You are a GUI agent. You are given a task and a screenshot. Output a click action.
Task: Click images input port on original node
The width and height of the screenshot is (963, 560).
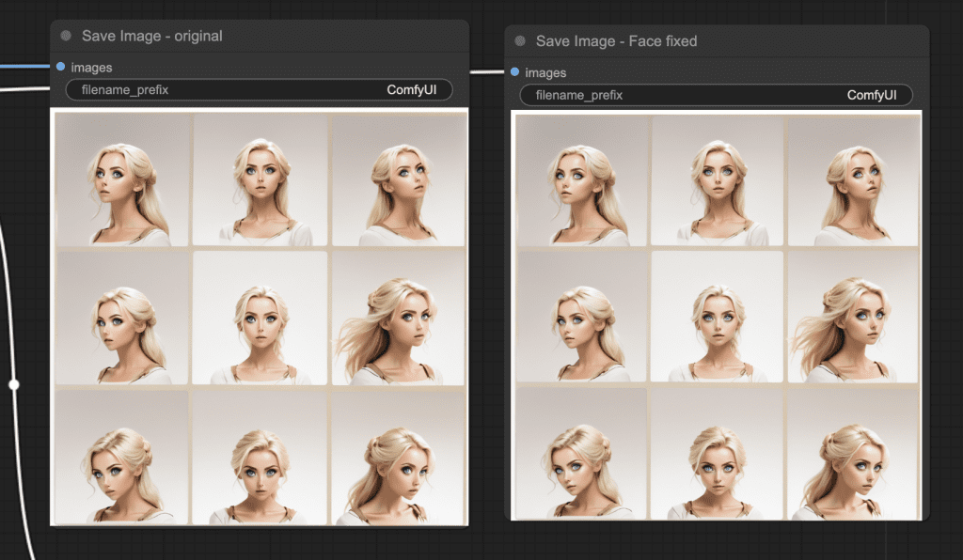61,67
